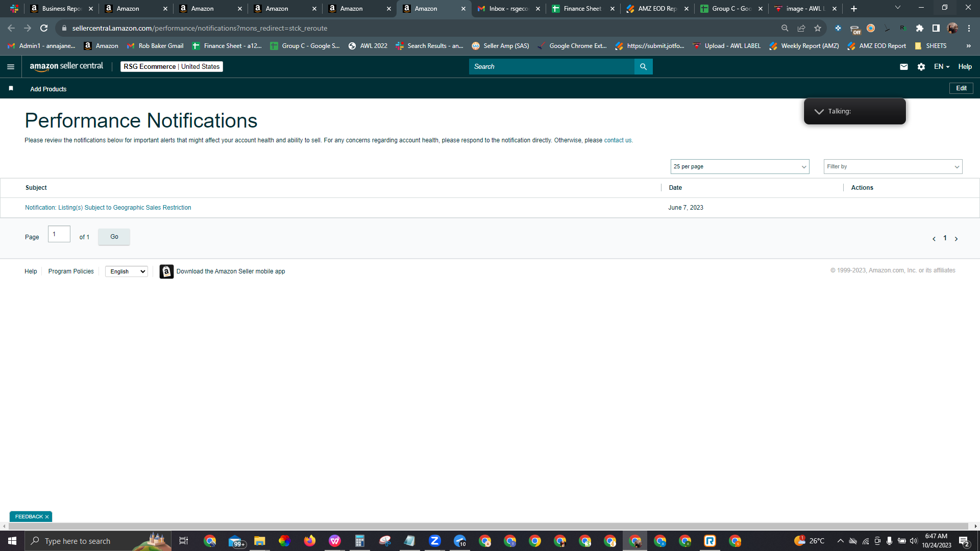Open File Explorer from the taskbar
The image size is (980, 551).
[x=260, y=541]
